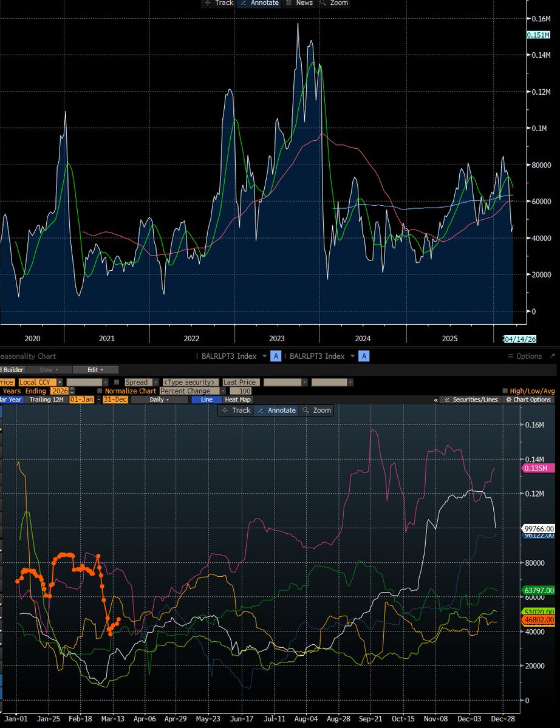Image resolution: width=560 pixels, height=728 pixels.
Task: Click the first BALRLPT3 Index security name
Action: [x=229, y=356]
